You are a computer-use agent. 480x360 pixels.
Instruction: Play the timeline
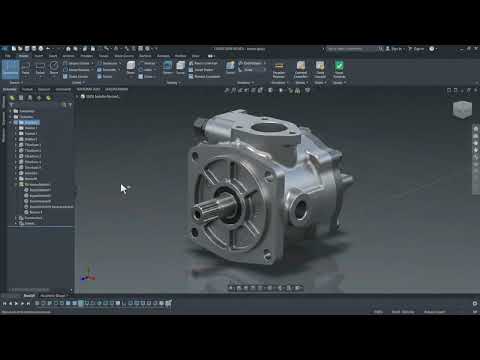(16, 303)
